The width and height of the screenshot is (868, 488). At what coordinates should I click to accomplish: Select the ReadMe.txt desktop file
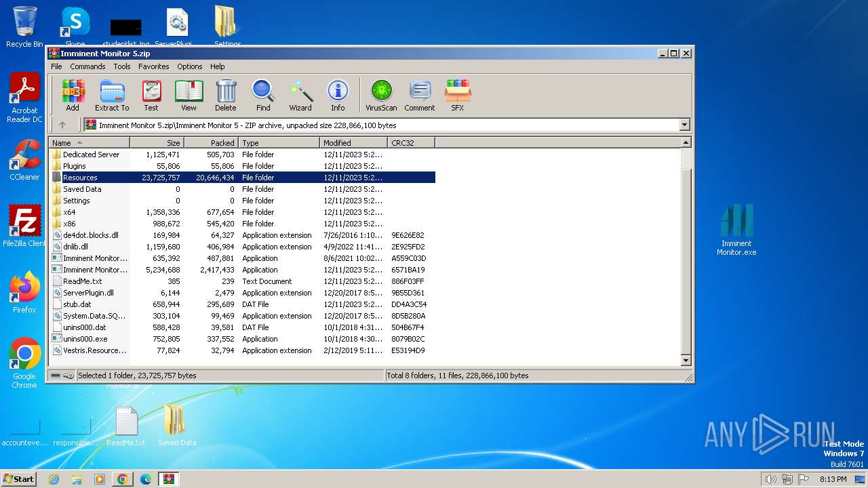coord(126,427)
